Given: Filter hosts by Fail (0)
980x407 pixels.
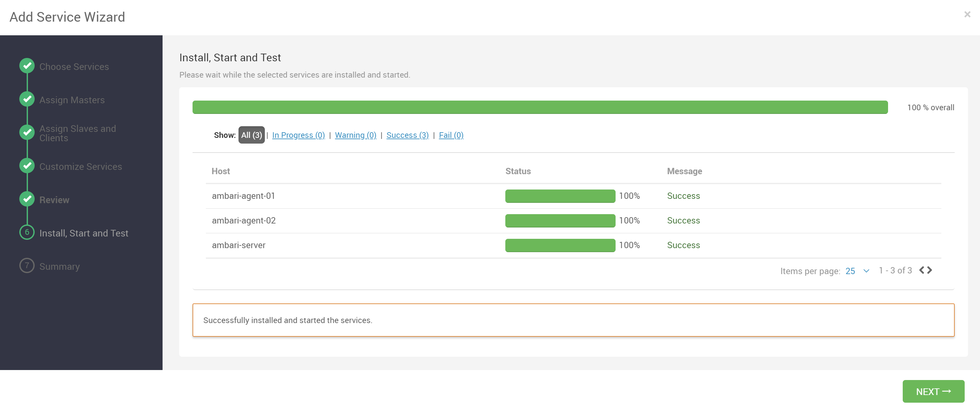Looking at the screenshot, I should pos(451,135).
